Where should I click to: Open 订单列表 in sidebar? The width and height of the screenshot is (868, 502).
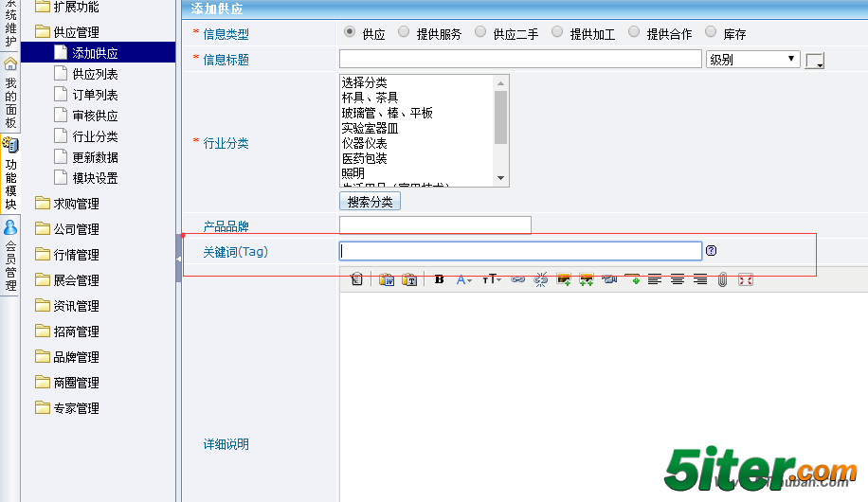coord(95,95)
